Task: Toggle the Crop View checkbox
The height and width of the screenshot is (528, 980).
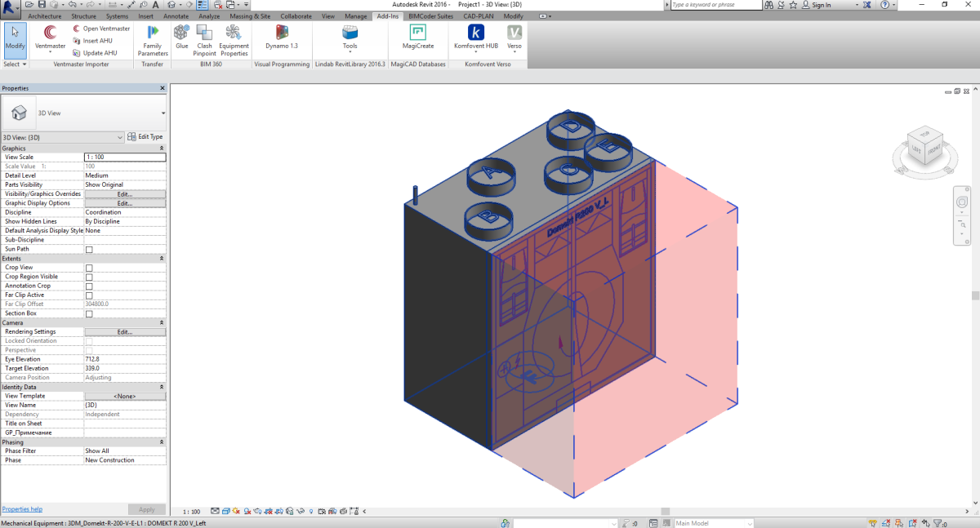Action: [89, 268]
